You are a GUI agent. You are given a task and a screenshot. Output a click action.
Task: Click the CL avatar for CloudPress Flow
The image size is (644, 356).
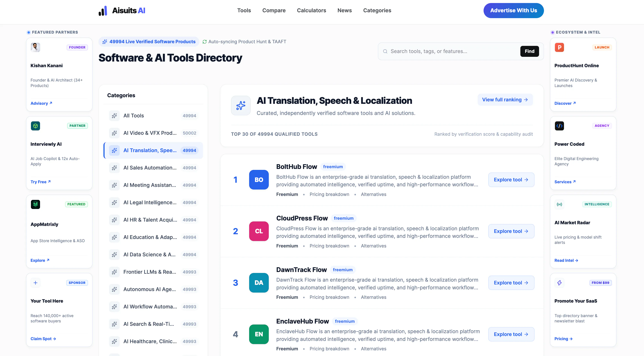click(259, 231)
